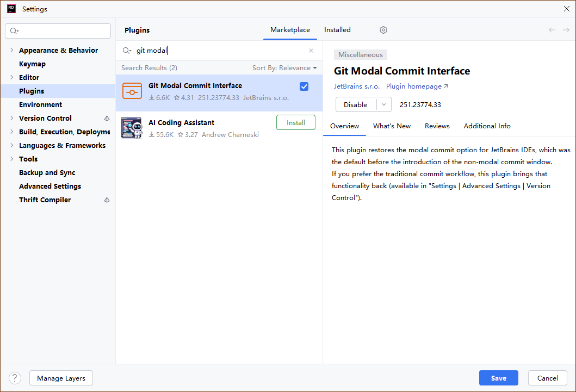
Task: Open the Additional Info tab
Action: [x=487, y=126]
